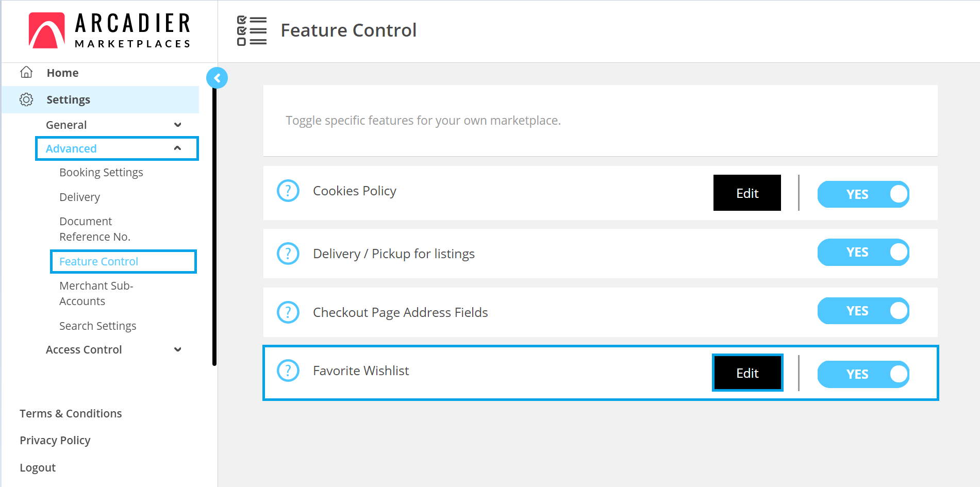Click help icon for Delivery / Pickup
This screenshot has width=980, height=487.
pyautogui.click(x=288, y=254)
